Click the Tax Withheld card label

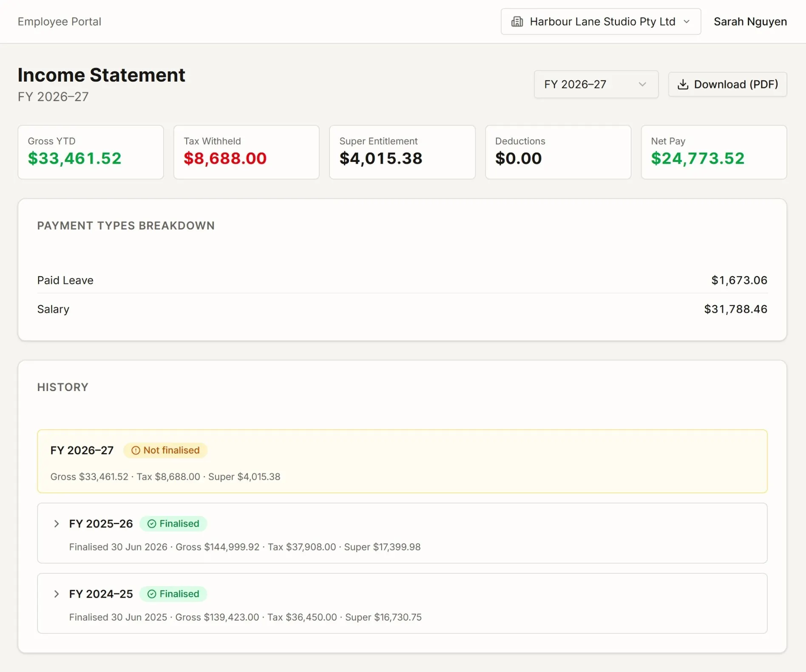212,141
